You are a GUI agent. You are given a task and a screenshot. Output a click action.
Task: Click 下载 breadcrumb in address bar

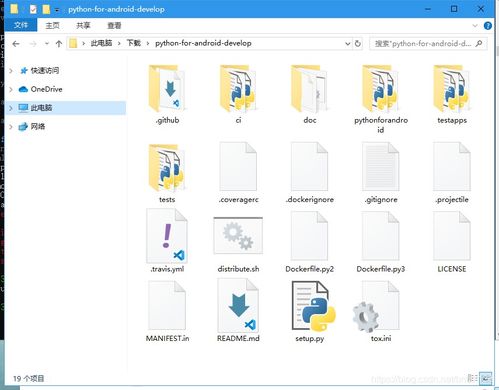click(x=134, y=43)
